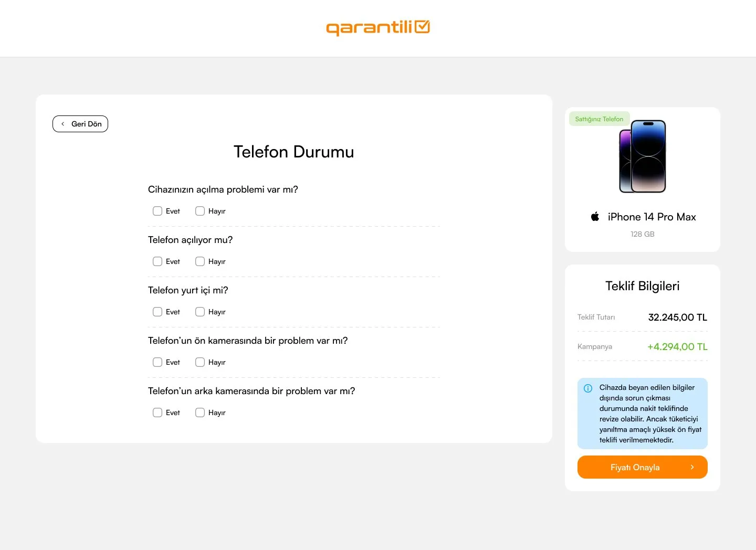Click the iPhone 14 Pro Max title
The width and height of the screenshot is (756, 550).
[x=652, y=217]
